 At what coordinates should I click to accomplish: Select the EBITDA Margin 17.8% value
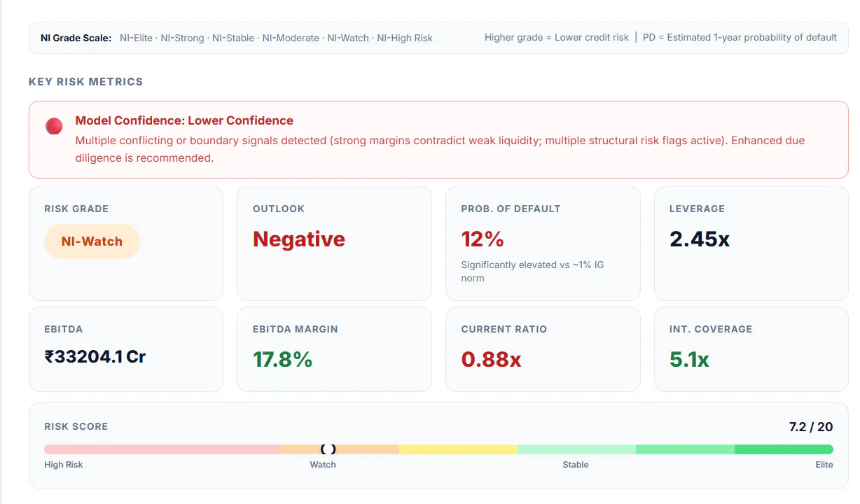(x=282, y=360)
